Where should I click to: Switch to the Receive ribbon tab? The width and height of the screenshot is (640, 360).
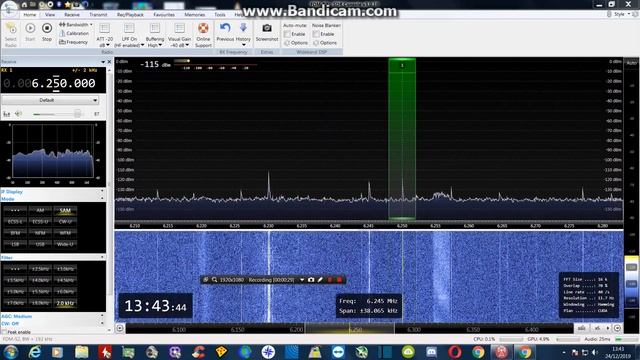(x=72, y=15)
